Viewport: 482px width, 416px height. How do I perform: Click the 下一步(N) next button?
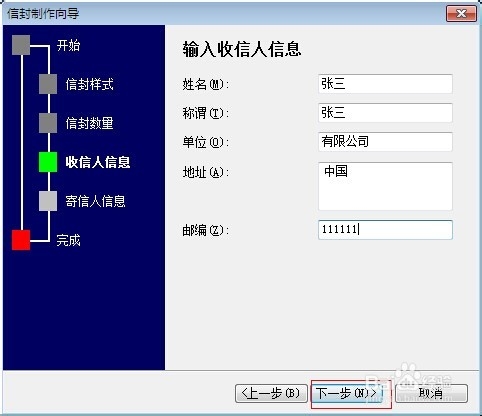coord(347,394)
